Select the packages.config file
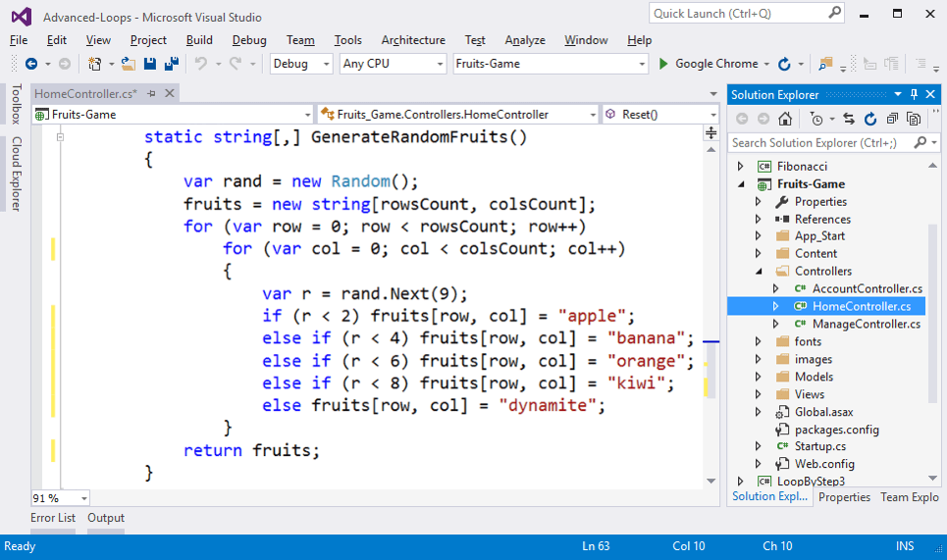Viewport: 947px width, 560px height. pos(836,430)
